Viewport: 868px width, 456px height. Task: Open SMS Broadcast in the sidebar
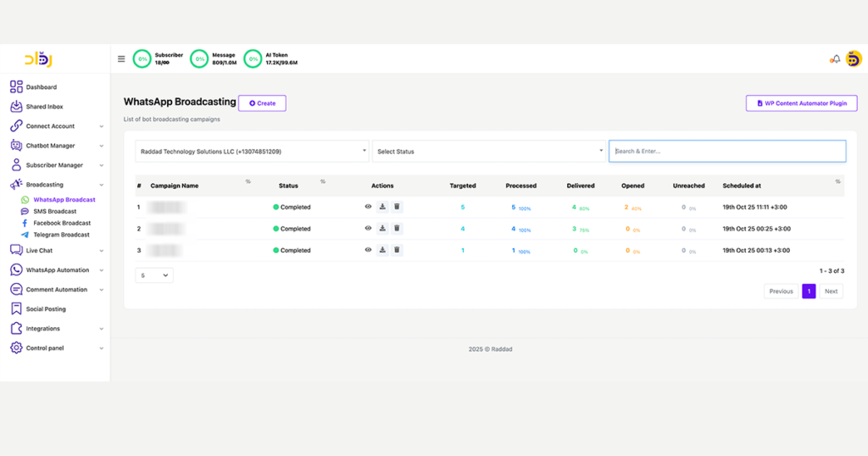[x=54, y=212]
